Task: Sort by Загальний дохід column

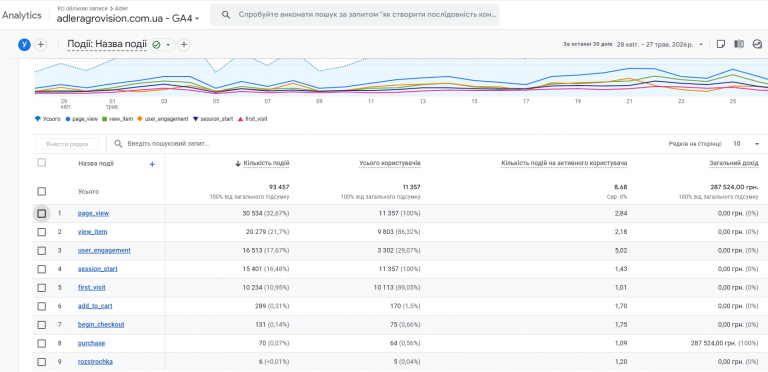Action: click(x=734, y=163)
